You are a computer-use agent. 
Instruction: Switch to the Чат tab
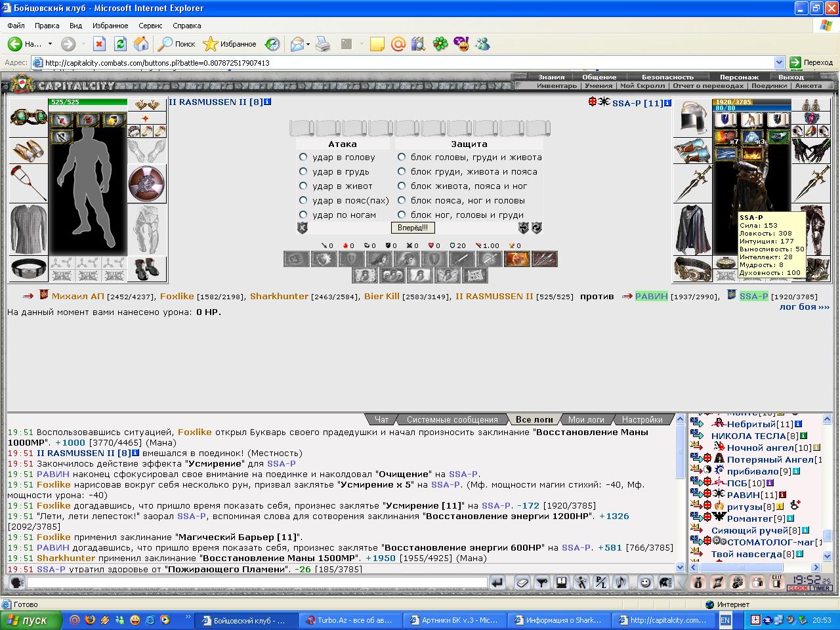[381, 419]
